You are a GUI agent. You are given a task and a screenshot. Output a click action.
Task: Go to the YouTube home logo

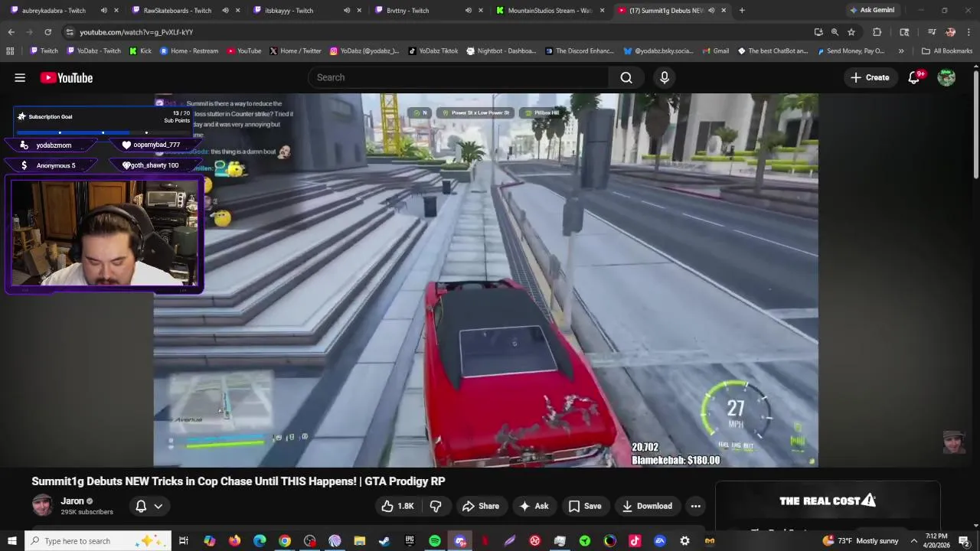67,77
